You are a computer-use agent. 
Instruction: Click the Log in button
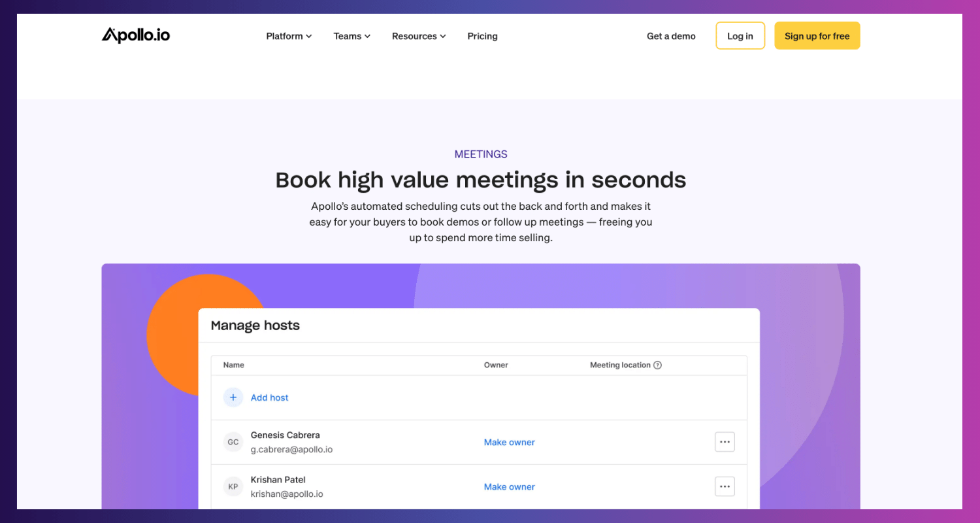pos(740,36)
